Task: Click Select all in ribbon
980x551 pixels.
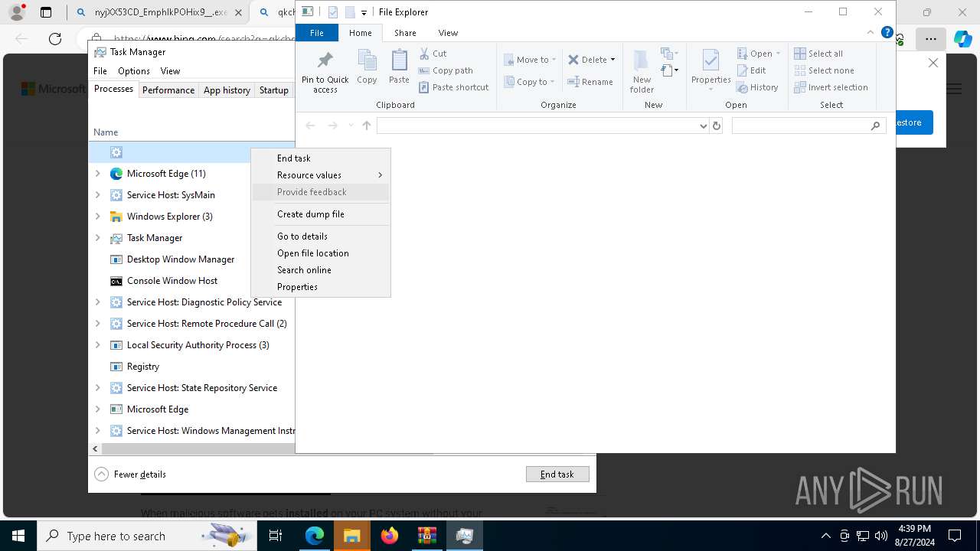Action: point(818,54)
